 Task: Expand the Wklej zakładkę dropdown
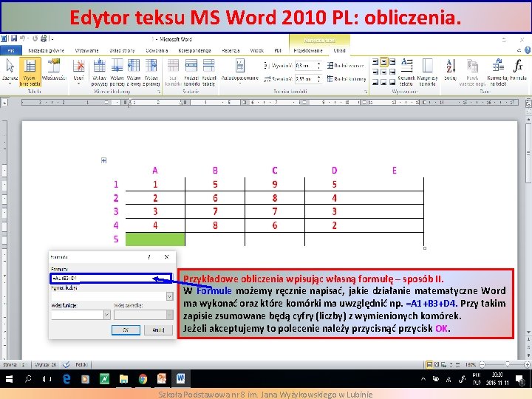click(x=170, y=315)
